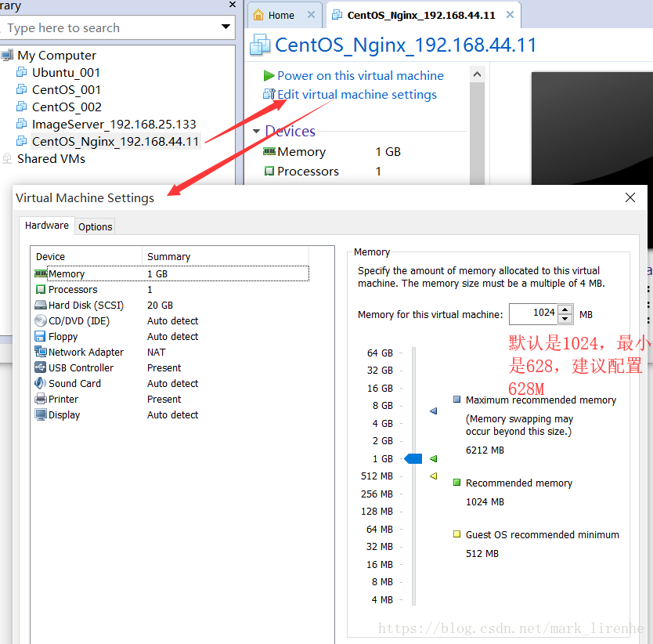Click the wrench icon beside Edit settings
The height and width of the screenshot is (644, 653).
click(x=269, y=94)
